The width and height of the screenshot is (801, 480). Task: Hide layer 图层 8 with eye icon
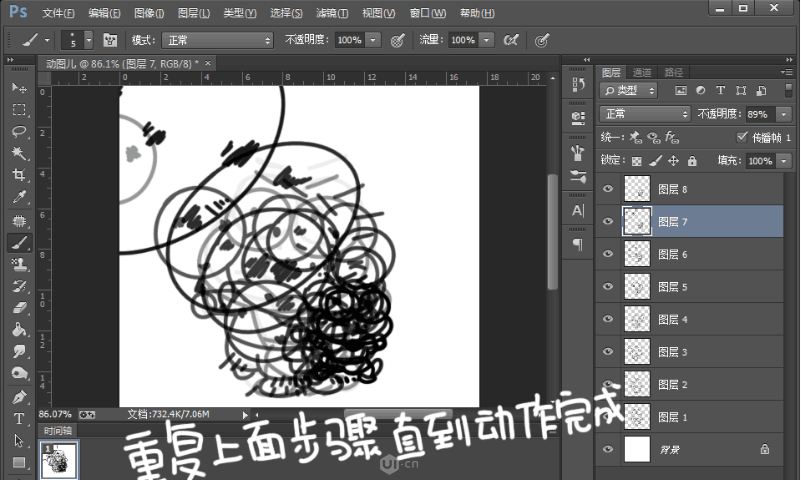point(609,188)
